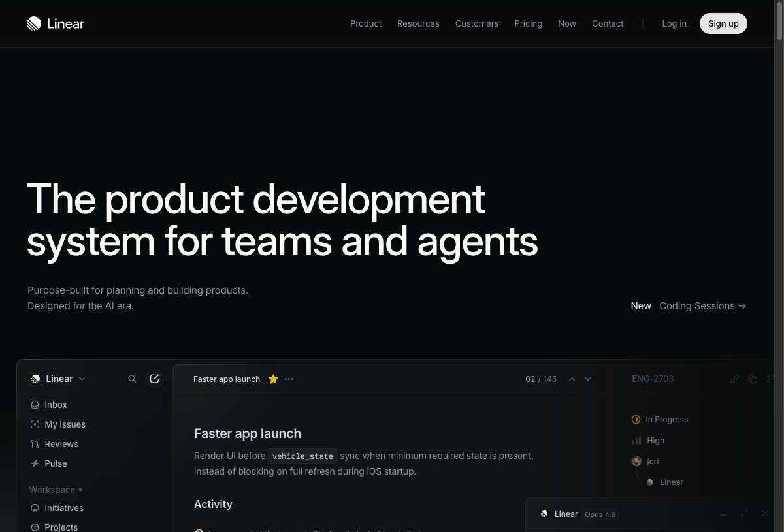Open the Now page
This screenshot has width=784, height=532.
click(567, 23)
